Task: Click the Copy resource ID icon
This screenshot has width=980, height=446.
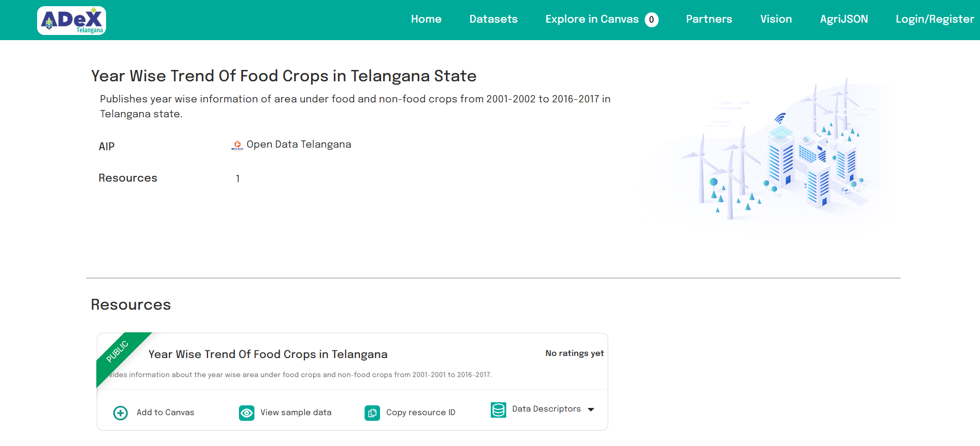Action: pos(372,413)
